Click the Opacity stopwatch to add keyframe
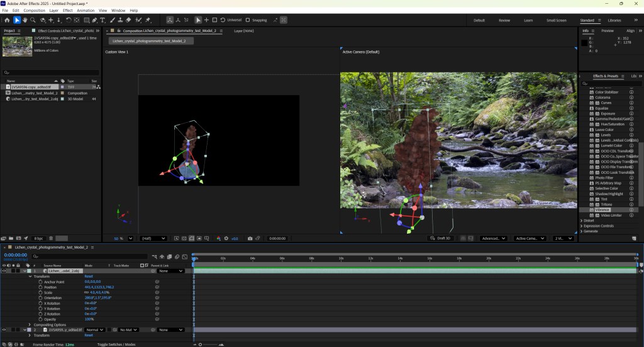This screenshot has width=644, height=347. (40, 319)
